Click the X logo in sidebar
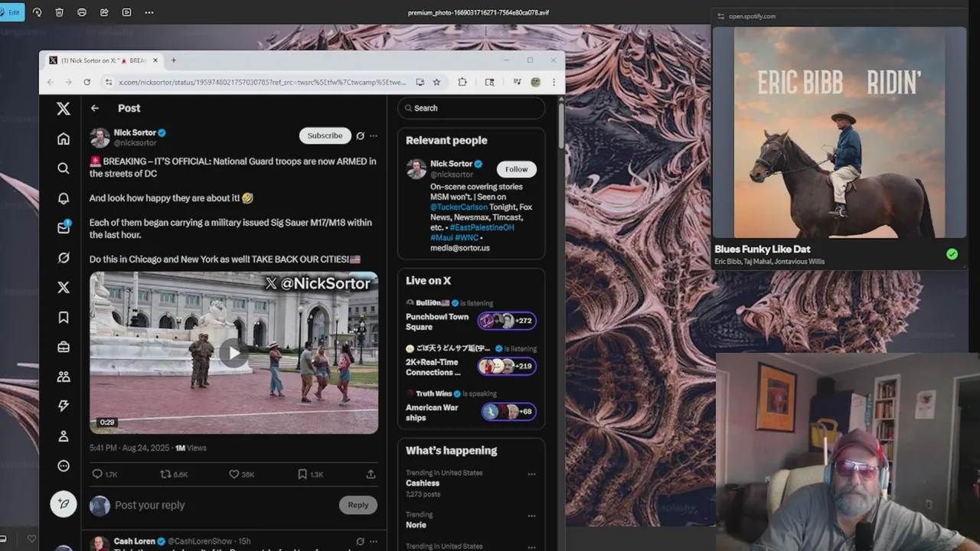Image resolution: width=980 pixels, height=551 pixels. point(64,109)
